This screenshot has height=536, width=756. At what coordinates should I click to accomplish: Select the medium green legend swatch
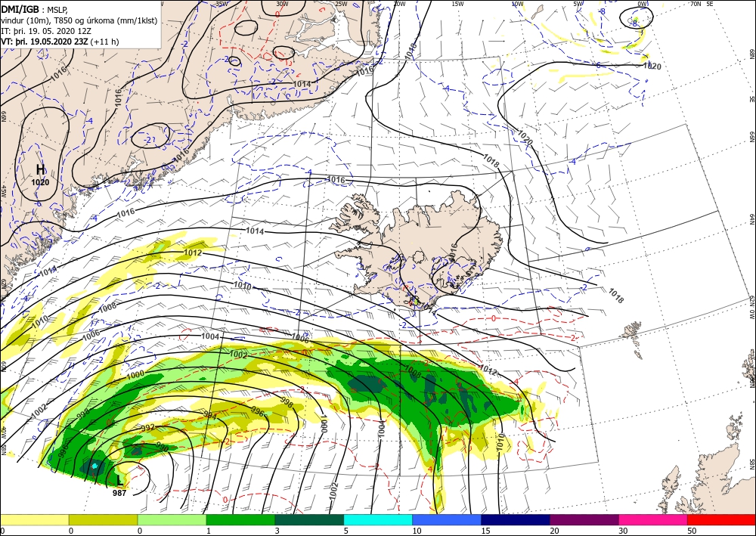pyautogui.click(x=240, y=519)
